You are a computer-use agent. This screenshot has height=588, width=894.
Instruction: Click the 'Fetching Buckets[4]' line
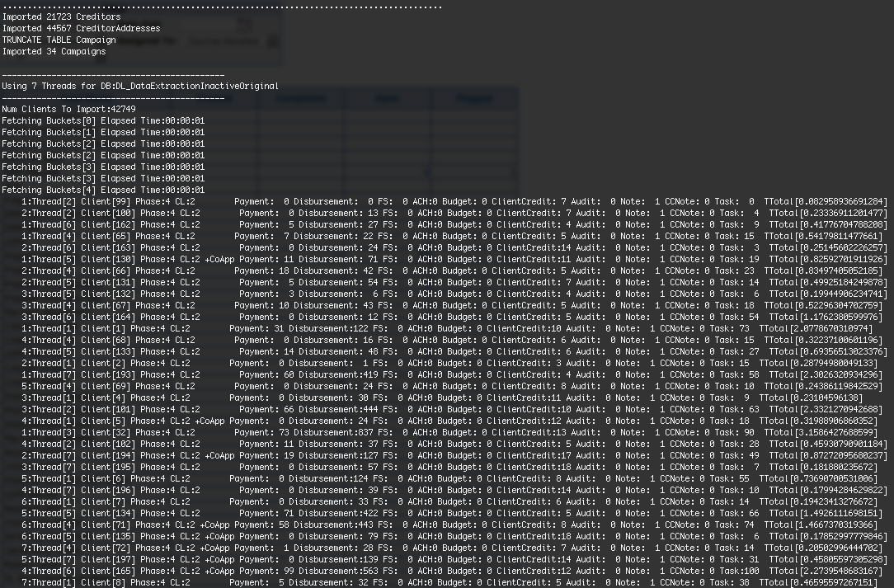click(103, 190)
